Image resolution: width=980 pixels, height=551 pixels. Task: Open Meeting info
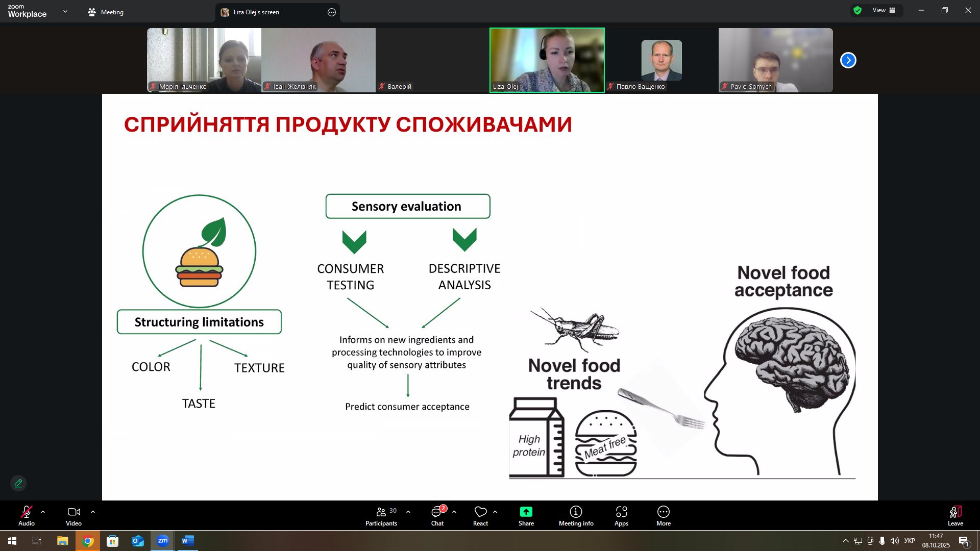tap(576, 515)
